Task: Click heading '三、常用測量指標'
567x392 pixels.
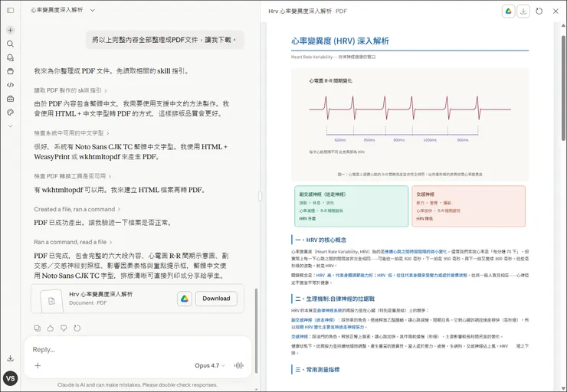Action: [x=317, y=370]
